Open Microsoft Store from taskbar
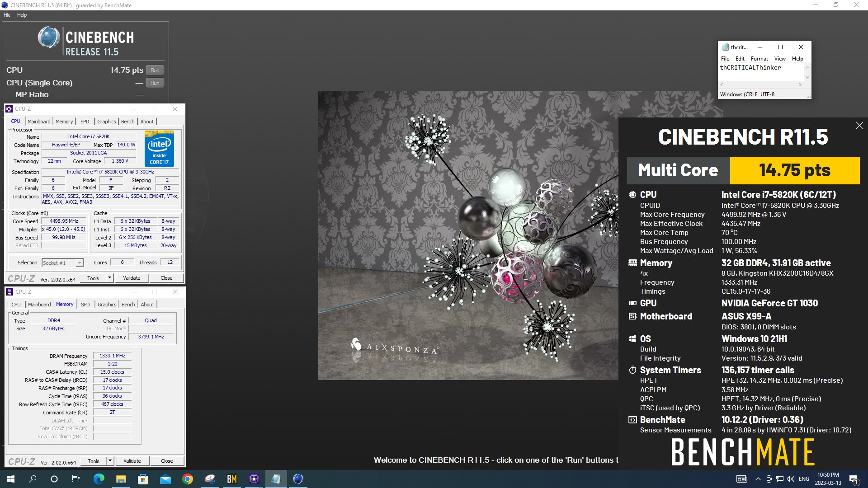The image size is (868, 488). 143,479
